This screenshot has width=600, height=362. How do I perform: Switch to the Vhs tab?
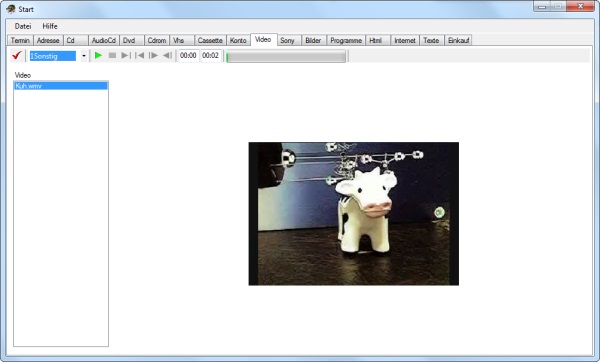(x=182, y=40)
